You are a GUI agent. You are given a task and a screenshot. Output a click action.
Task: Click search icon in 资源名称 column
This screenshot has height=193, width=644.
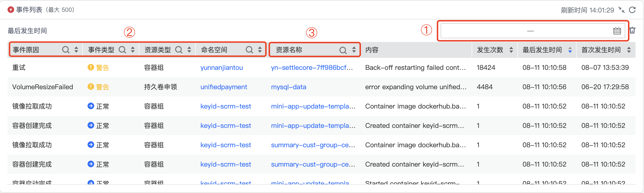tap(343, 50)
